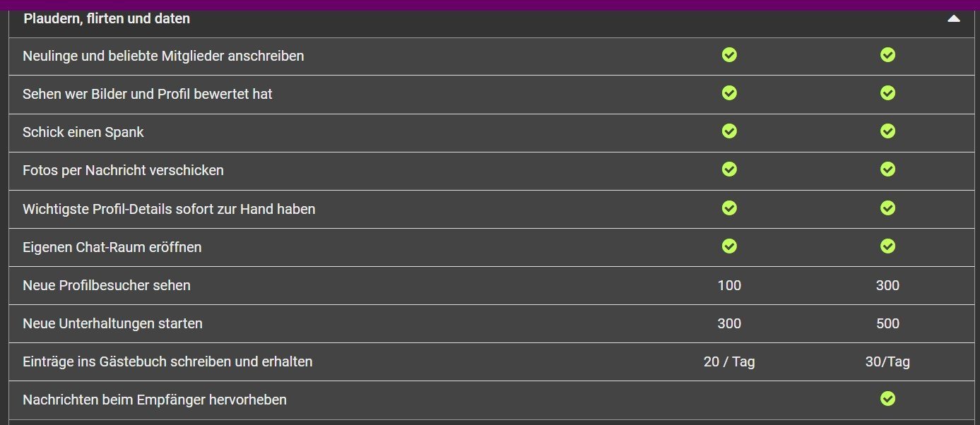Click Fotos per Nachricht verschicken label
Screen dimensions: 980x425
[123, 170]
